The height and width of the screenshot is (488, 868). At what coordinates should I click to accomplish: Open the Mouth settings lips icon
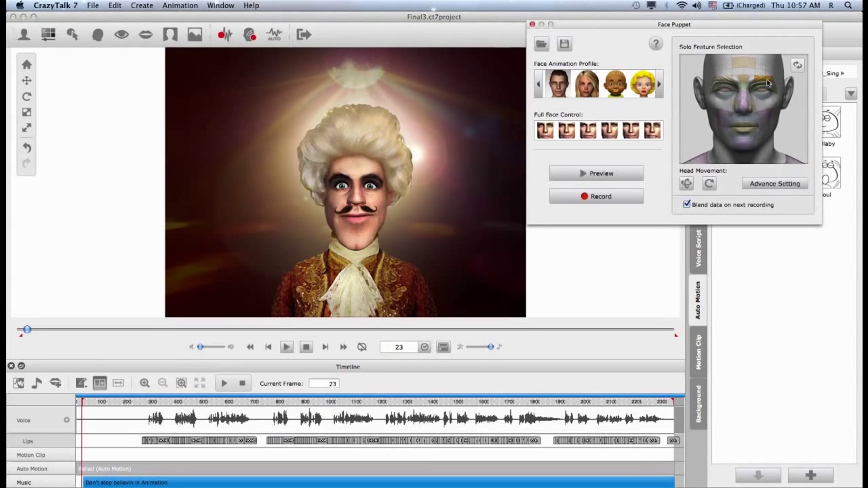pos(146,35)
